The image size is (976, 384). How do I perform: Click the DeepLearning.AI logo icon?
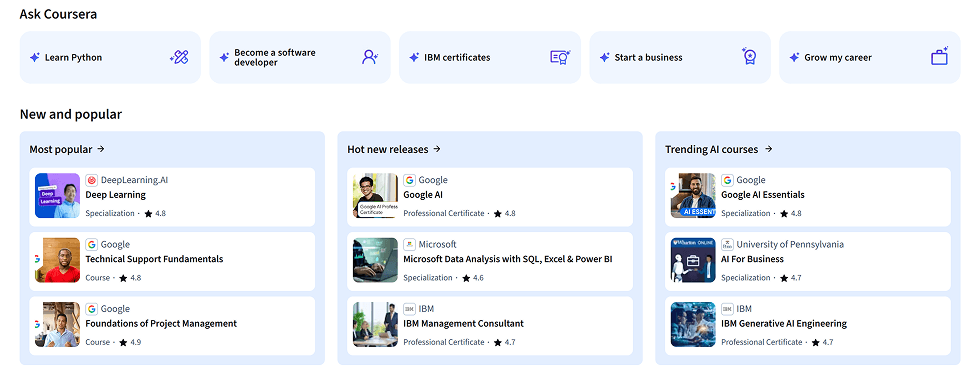click(x=92, y=180)
